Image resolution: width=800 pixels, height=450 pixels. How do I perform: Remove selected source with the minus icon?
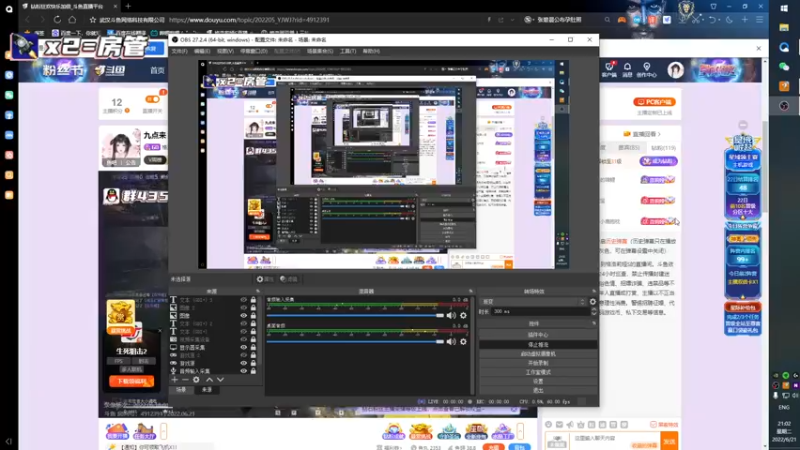coord(185,380)
